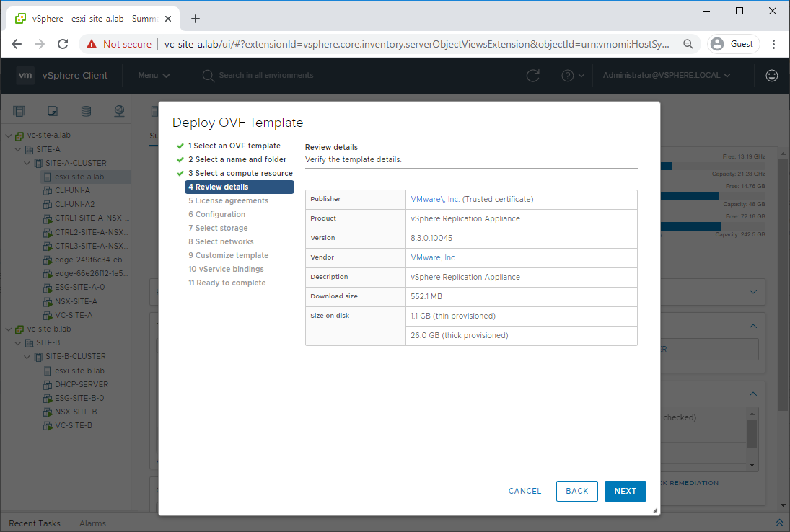The height and width of the screenshot is (532, 790).
Task: Go back in browser history
Action: (x=17, y=44)
